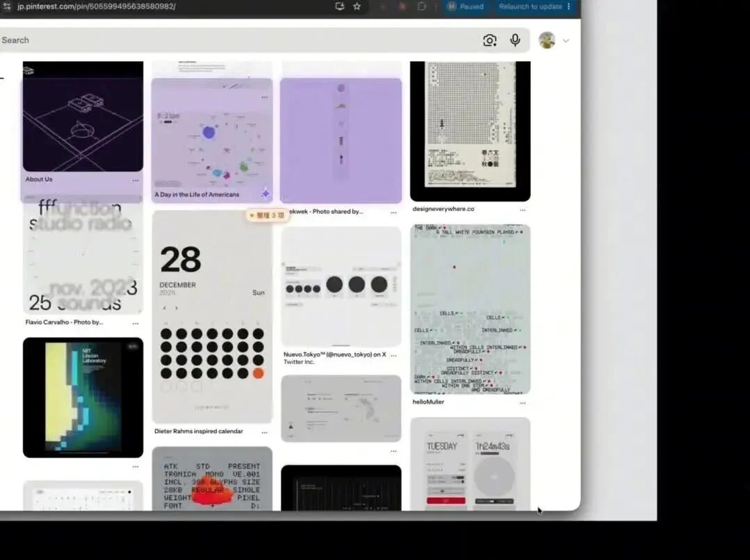Screen dimensions: 750x560
Task: Open the helloMuller cells interlinked pin
Action: tap(470, 309)
